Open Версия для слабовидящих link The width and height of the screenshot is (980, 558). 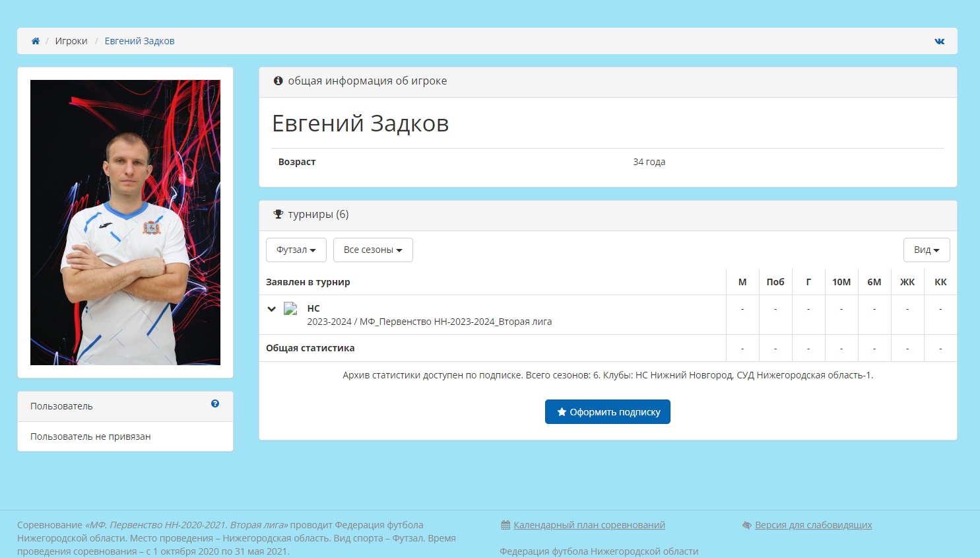click(x=813, y=525)
